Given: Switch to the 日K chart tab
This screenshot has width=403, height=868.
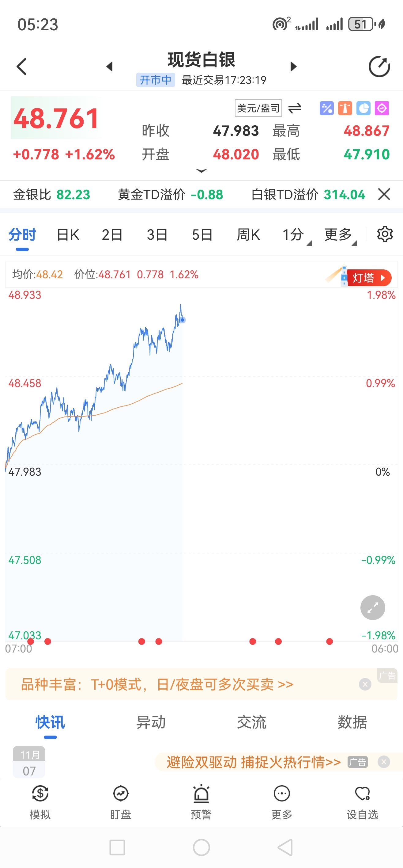Looking at the screenshot, I should [x=68, y=234].
